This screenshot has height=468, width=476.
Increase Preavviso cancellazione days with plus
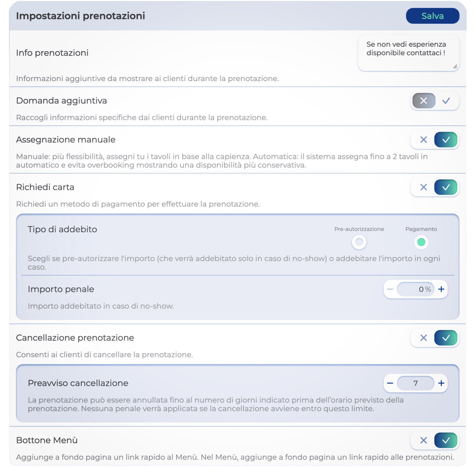click(x=441, y=383)
